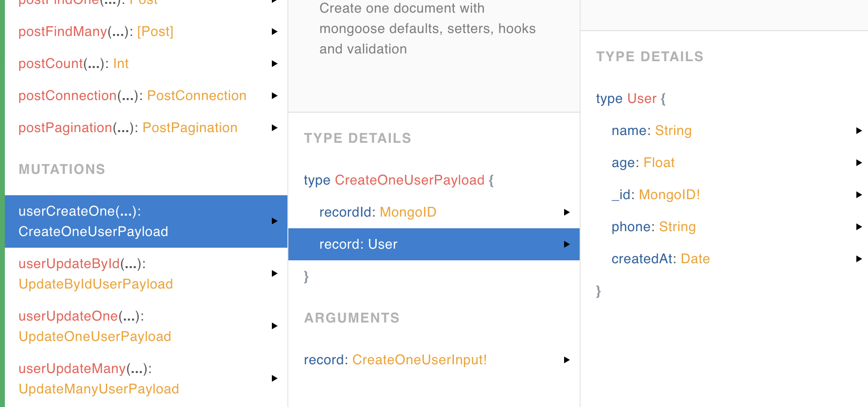This screenshot has width=868, height=407.
Task: Open the postCount query
Action: [51, 64]
